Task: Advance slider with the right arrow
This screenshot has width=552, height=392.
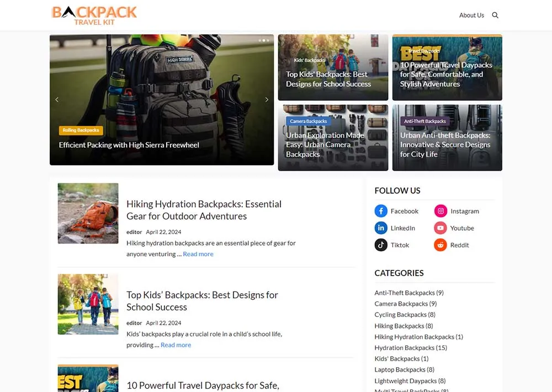Action: (x=267, y=99)
